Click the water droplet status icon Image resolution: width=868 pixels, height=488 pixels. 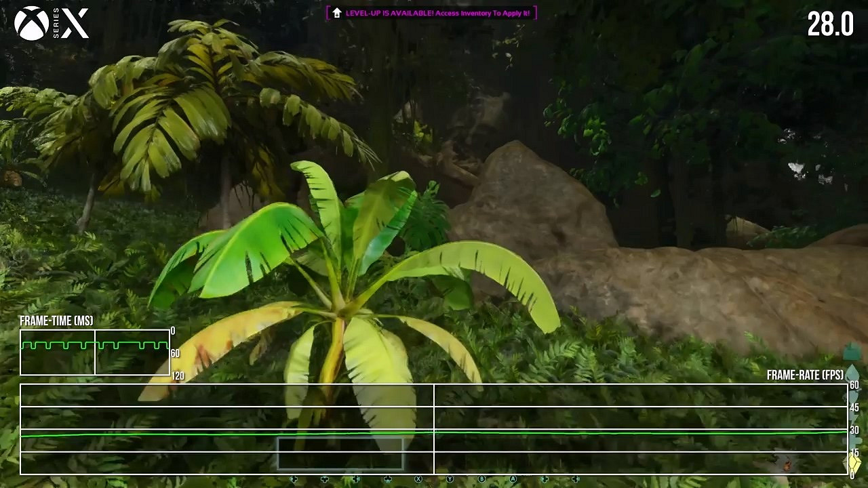point(852,374)
